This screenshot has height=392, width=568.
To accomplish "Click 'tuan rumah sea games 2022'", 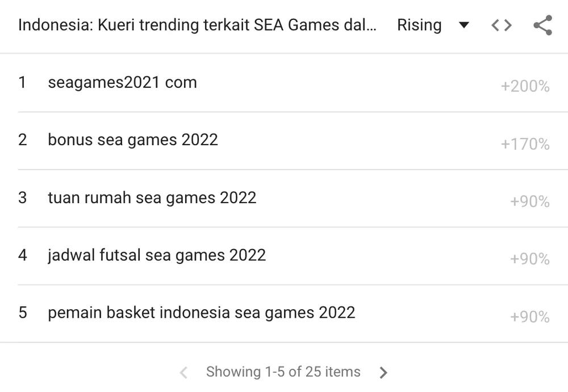I will pyautogui.click(x=152, y=197).
